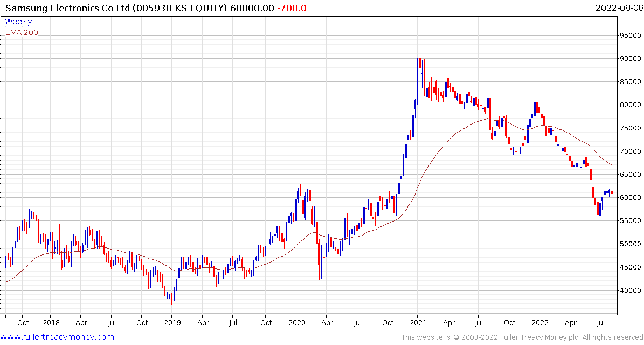
Task: Click the 2021 year label on time axis
Action: (x=417, y=323)
